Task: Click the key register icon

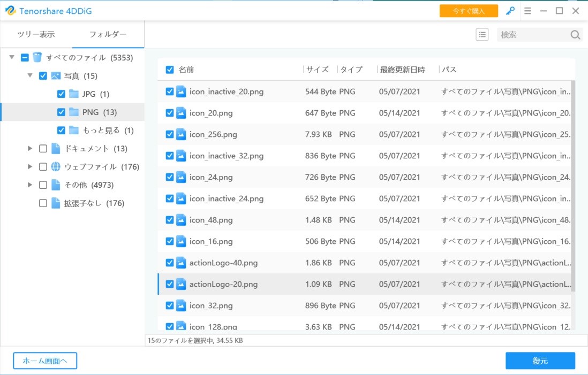Action: pyautogui.click(x=510, y=11)
